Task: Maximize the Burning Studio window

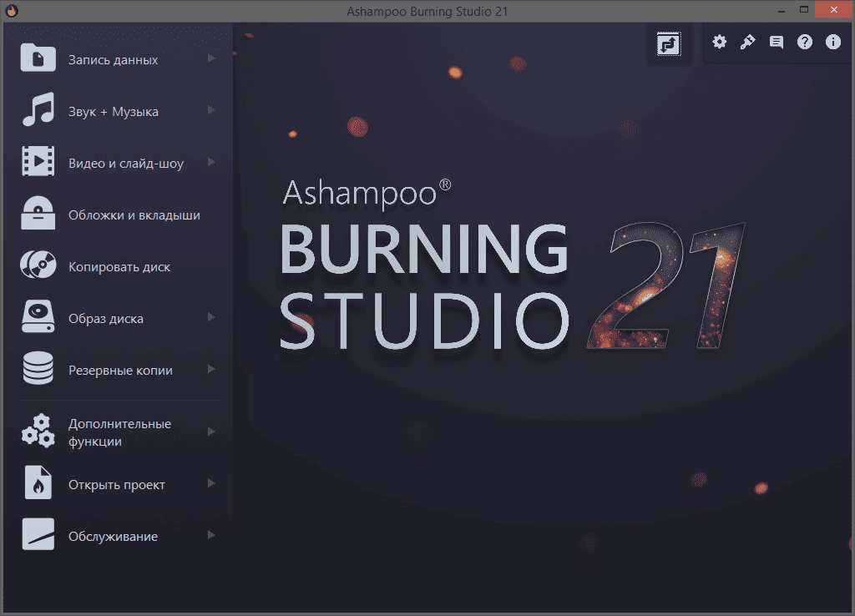Action: click(x=804, y=10)
